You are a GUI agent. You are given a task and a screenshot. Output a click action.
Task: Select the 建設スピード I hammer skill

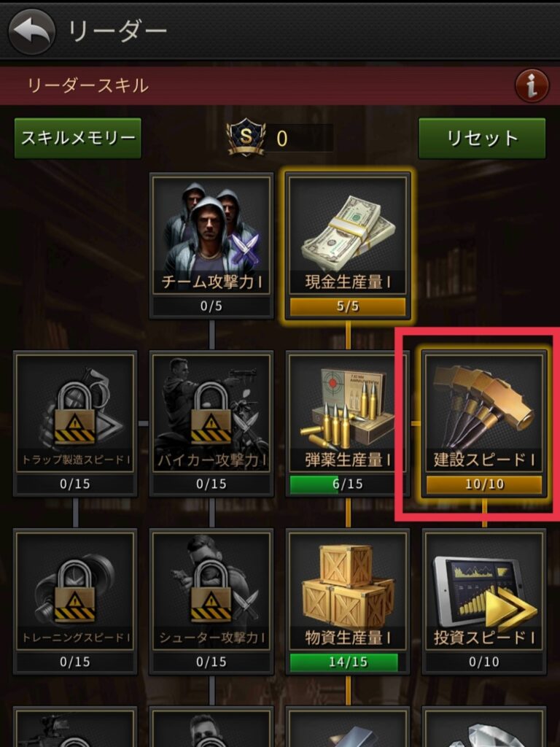point(484,413)
